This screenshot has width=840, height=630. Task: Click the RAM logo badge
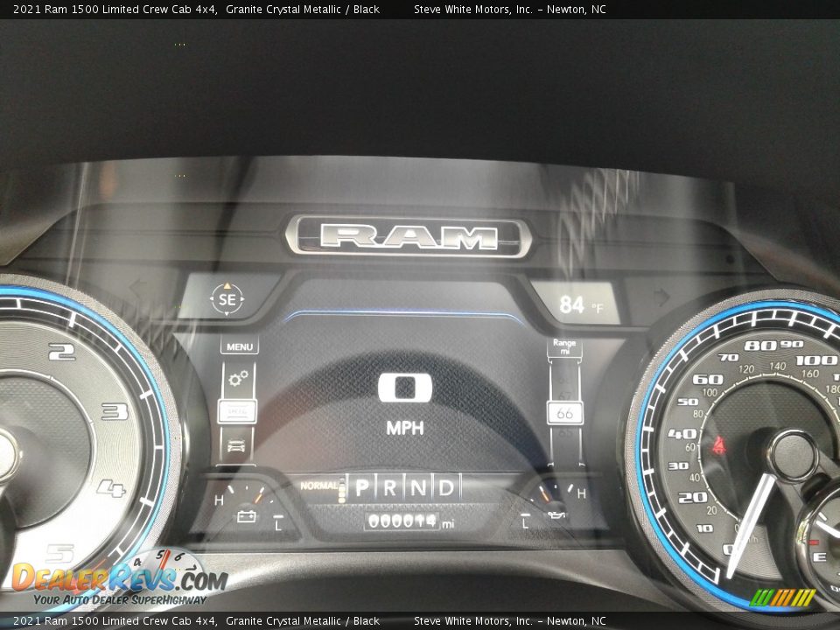[409, 237]
